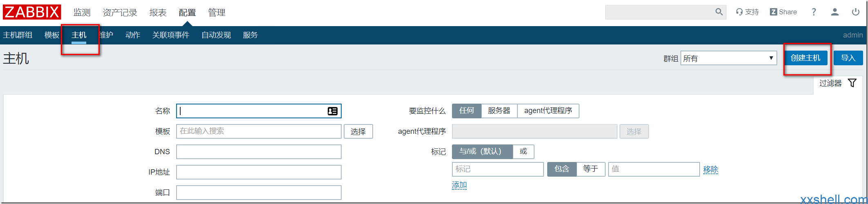Click the ZABBIX logo
Screen dimensions: 868x204
32,12
